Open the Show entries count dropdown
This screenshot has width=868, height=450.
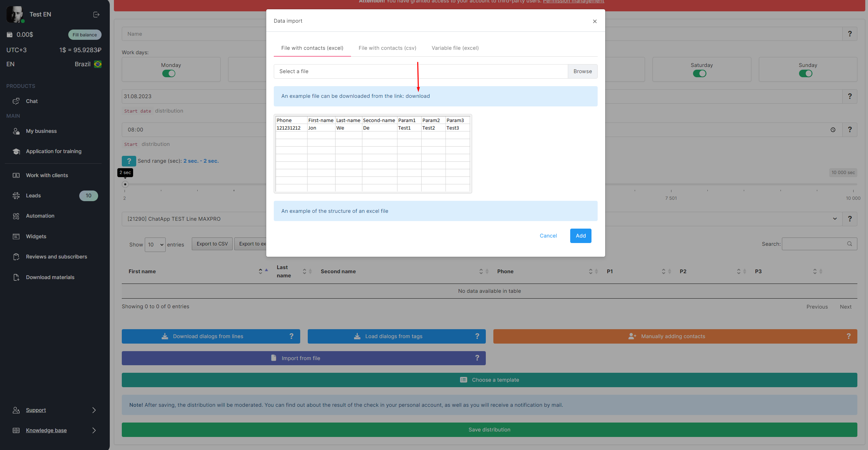155,245
